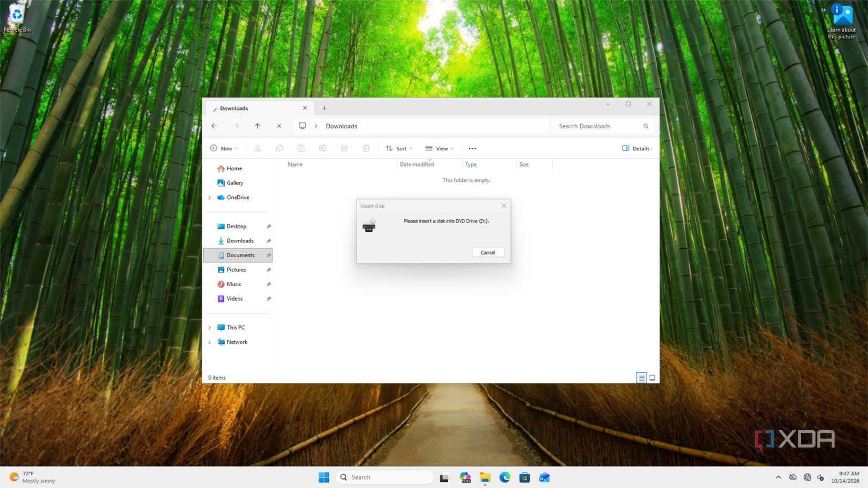Viewport: 868px width, 488px height.
Task: Click the Delete trash icon
Action: click(x=366, y=148)
